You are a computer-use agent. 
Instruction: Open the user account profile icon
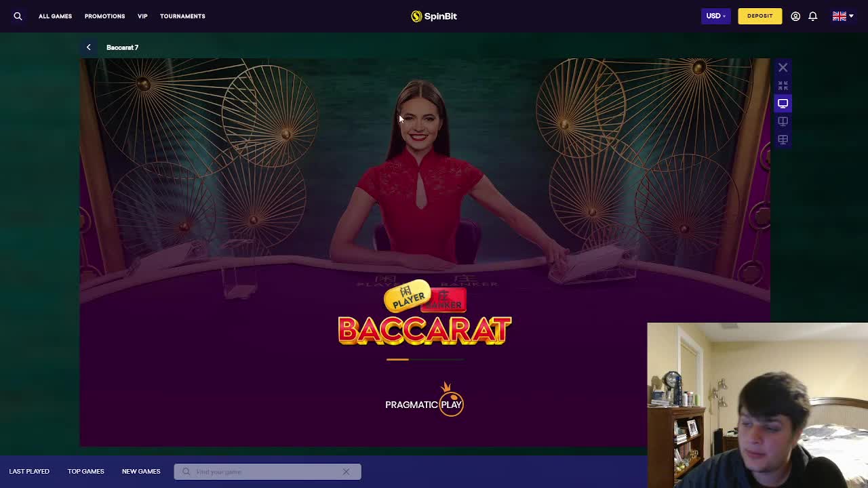[795, 16]
